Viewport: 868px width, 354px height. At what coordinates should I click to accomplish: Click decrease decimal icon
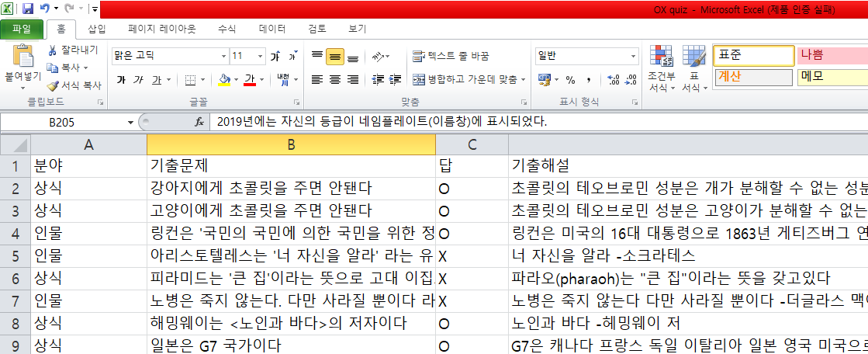631,80
